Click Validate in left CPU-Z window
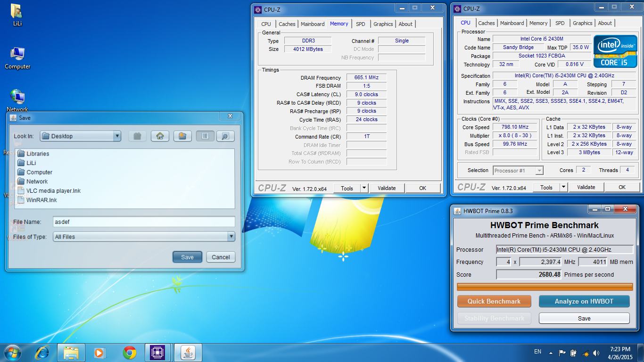Image resolution: width=644 pixels, height=362 pixels. pyautogui.click(x=387, y=188)
